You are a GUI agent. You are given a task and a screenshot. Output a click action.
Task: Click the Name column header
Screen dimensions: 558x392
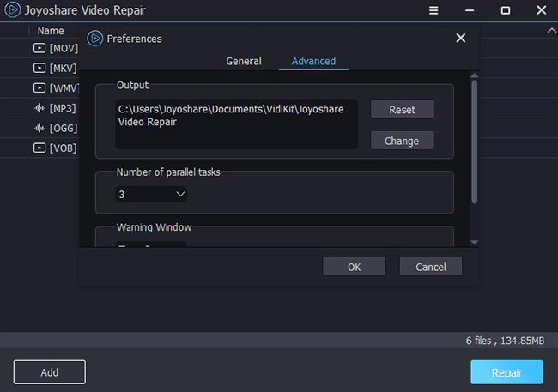[51, 31]
